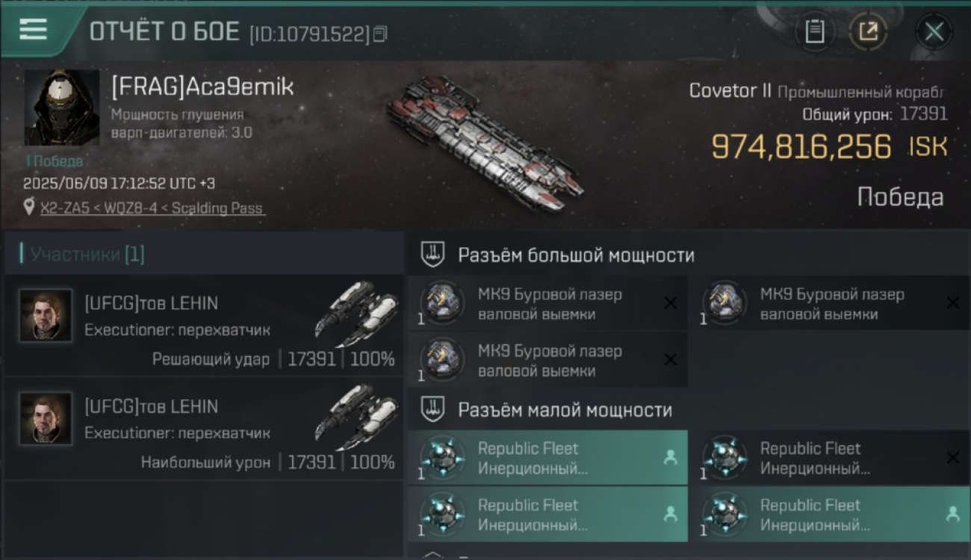The width and height of the screenshot is (971, 560).
Task: Select first МК9 Буровой лазер module icon
Action: (x=442, y=303)
